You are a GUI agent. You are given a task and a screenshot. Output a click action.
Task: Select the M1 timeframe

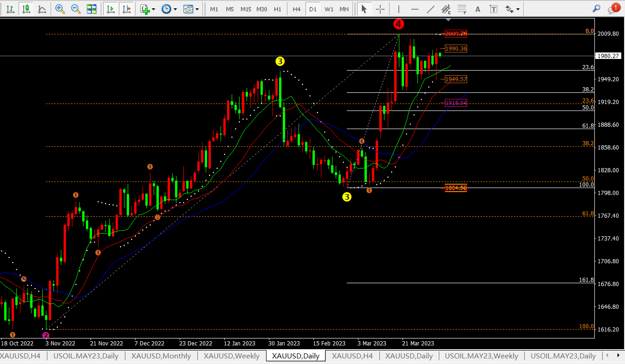pyautogui.click(x=214, y=9)
